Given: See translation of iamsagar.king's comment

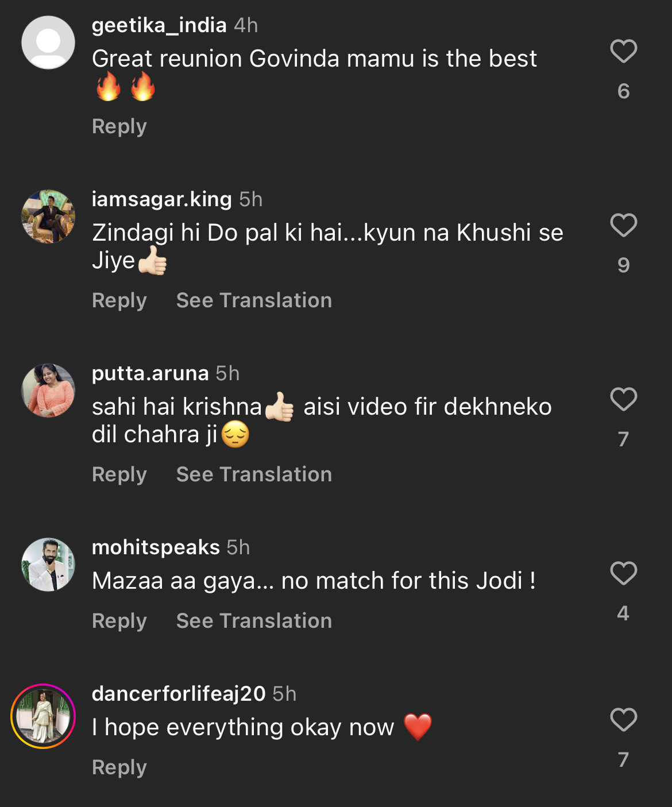Looking at the screenshot, I should [x=254, y=300].
